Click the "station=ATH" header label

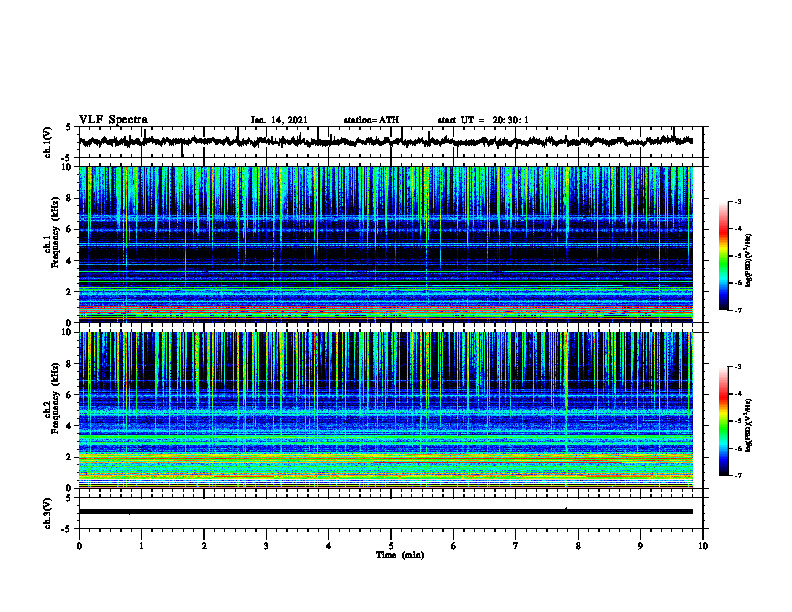point(371,120)
